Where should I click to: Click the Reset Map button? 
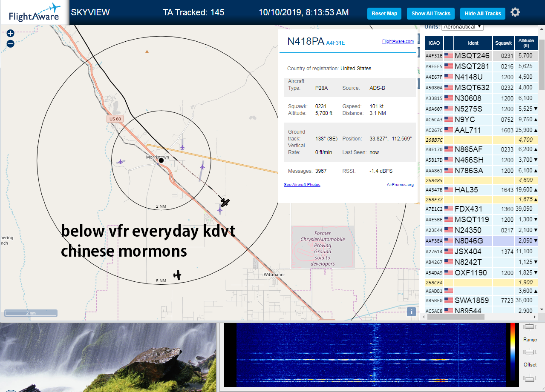(384, 14)
